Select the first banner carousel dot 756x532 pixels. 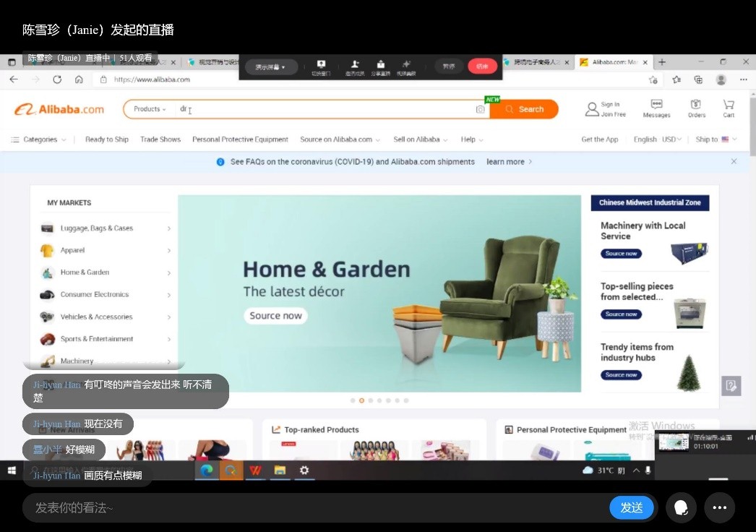(353, 400)
